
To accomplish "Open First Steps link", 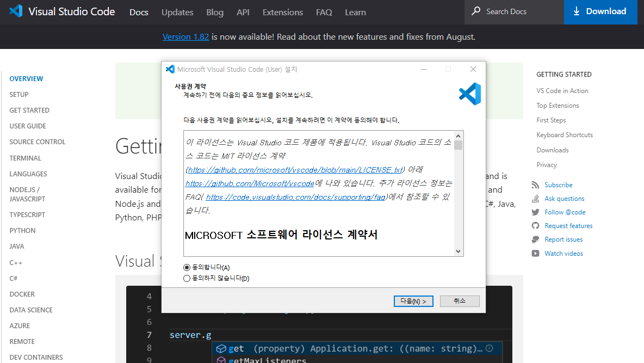I will point(551,120).
